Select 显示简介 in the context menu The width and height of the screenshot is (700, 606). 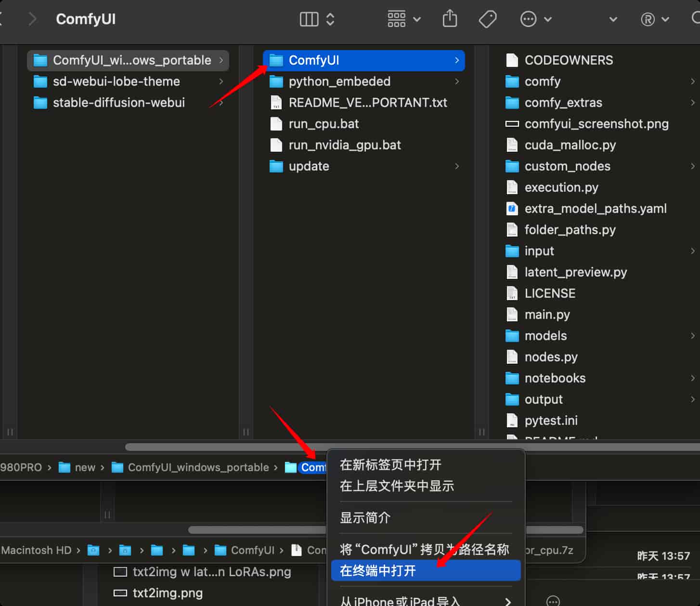click(x=364, y=517)
